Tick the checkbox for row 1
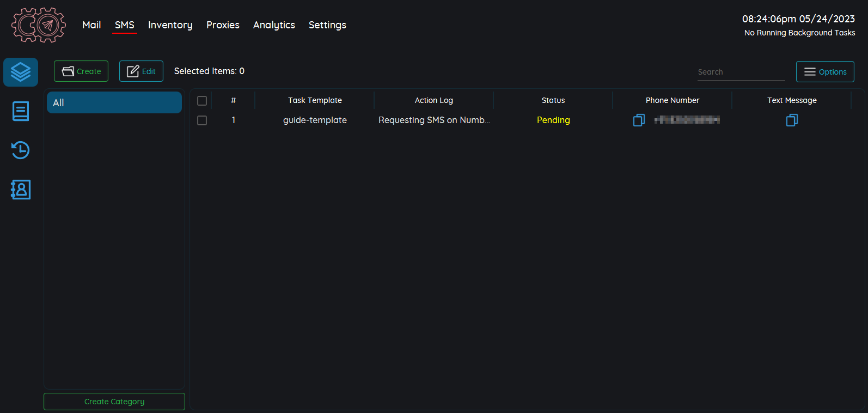 202,120
